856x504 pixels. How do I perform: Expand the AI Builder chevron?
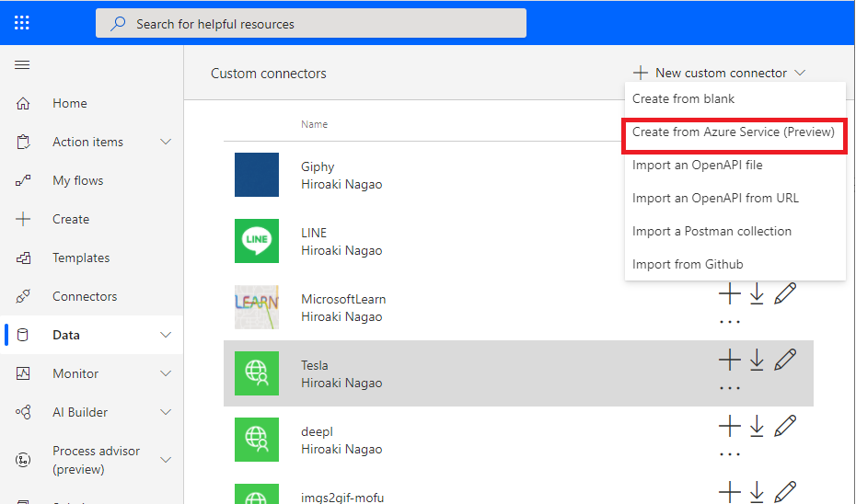pyautogui.click(x=166, y=412)
